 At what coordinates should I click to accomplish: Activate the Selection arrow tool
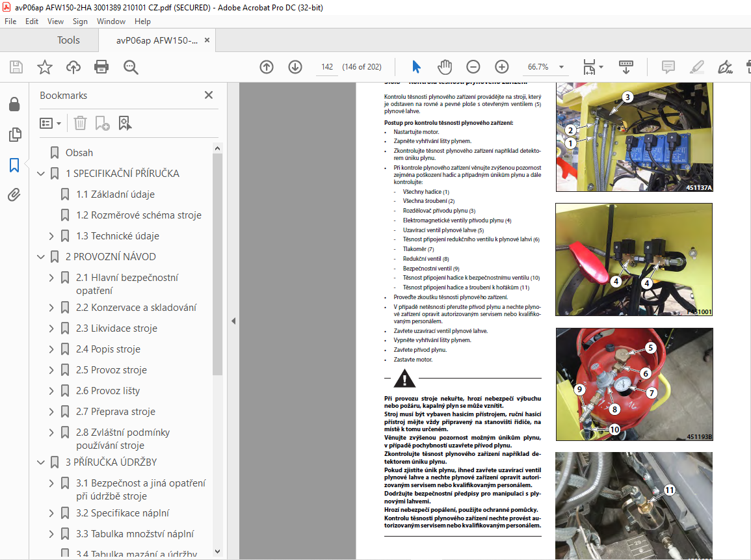(416, 67)
